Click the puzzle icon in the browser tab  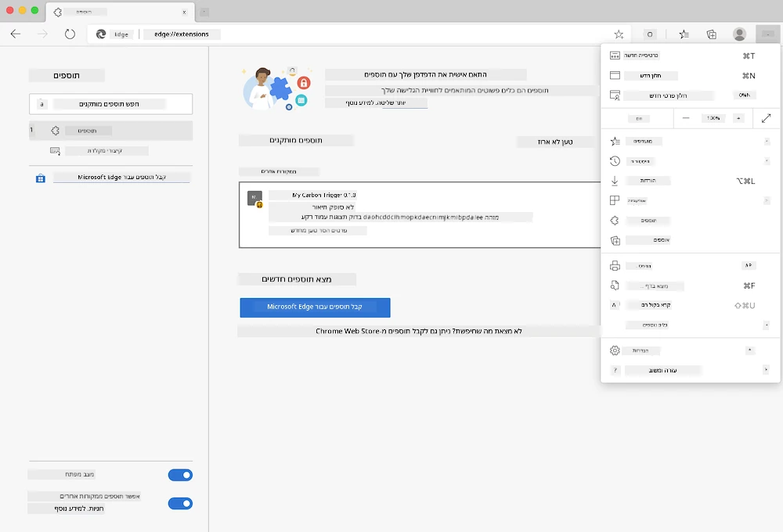click(x=57, y=12)
